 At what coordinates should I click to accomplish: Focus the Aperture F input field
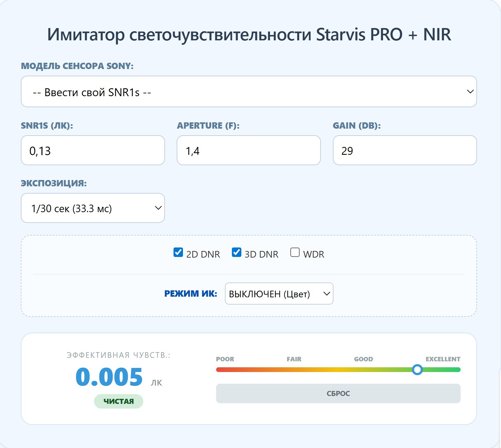(x=249, y=150)
